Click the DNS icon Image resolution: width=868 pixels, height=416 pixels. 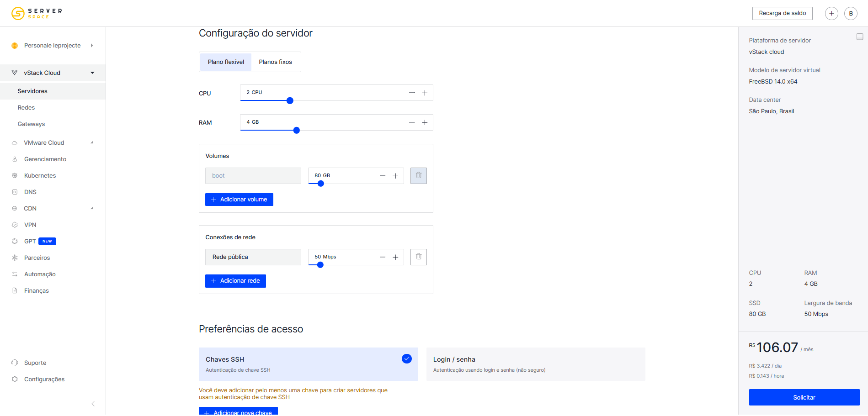click(15, 192)
